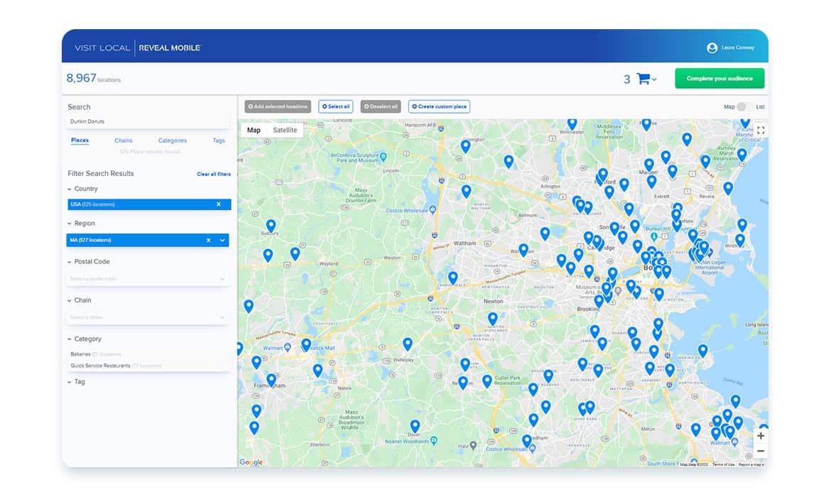Select the Map view type
Viewport: 831px width, 504px height.
point(254,130)
